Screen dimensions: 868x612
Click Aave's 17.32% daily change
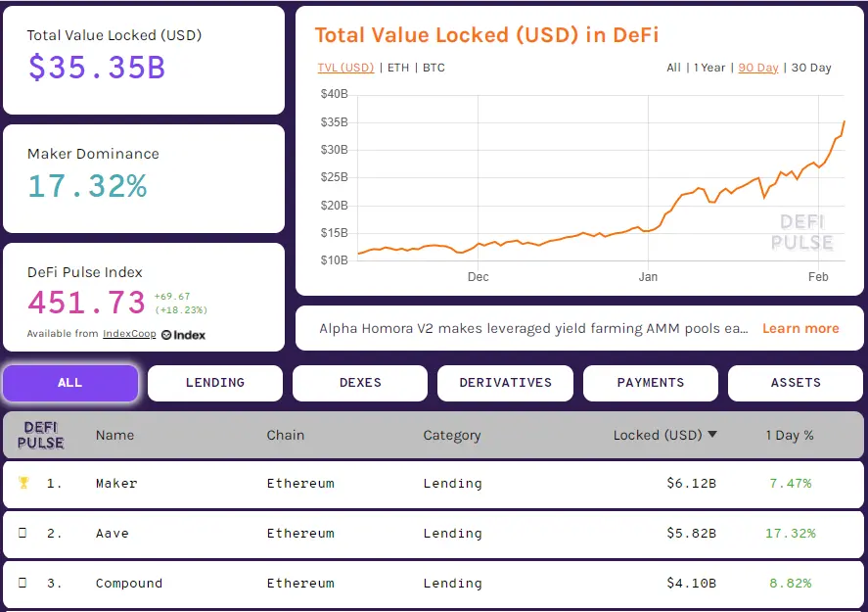791,534
